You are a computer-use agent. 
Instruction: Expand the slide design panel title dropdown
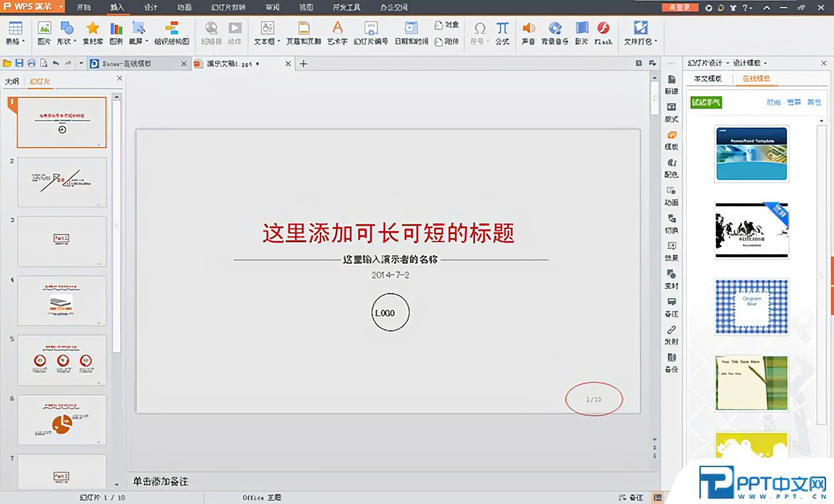coord(765,63)
